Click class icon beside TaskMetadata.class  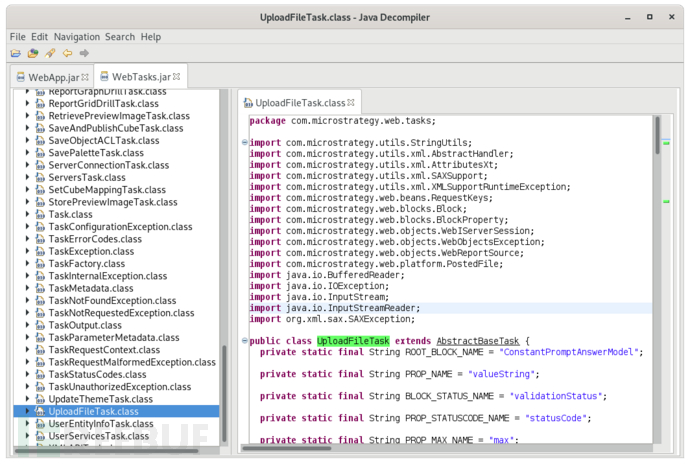40,288
